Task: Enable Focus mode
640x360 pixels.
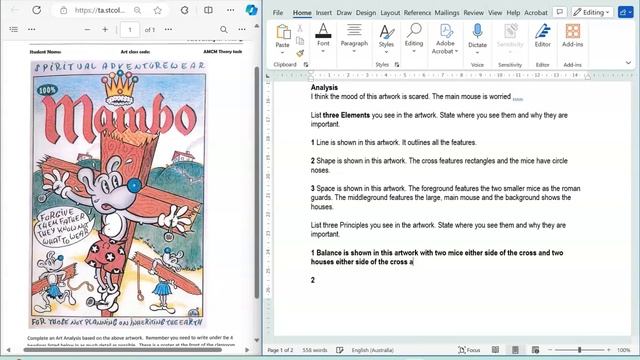Action: tap(469, 350)
